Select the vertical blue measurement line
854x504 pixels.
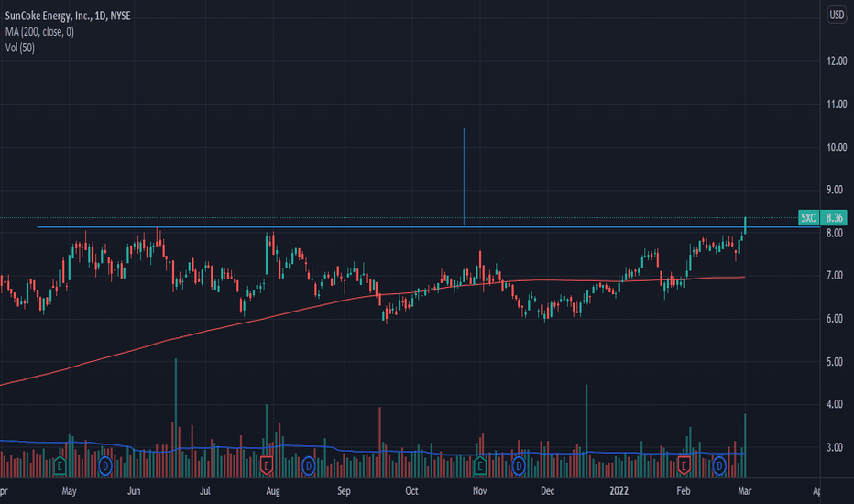pos(464,177)
